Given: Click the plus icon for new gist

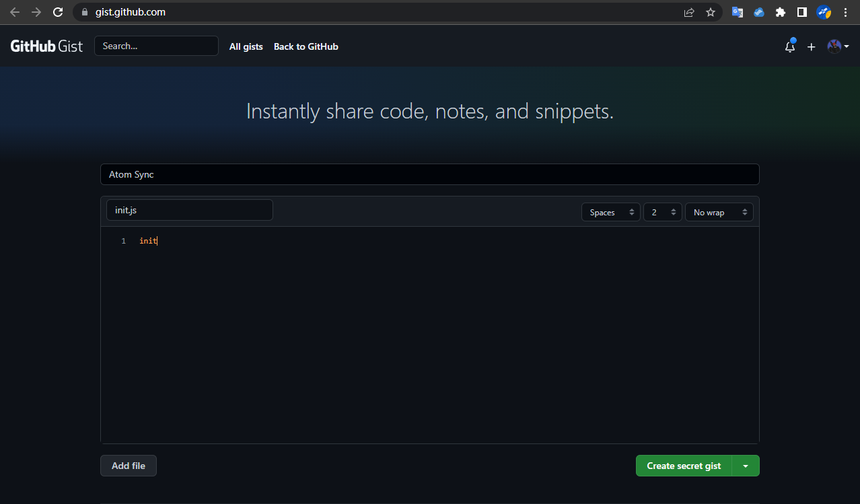Looking at the screenshot, I should click(812, 46).
